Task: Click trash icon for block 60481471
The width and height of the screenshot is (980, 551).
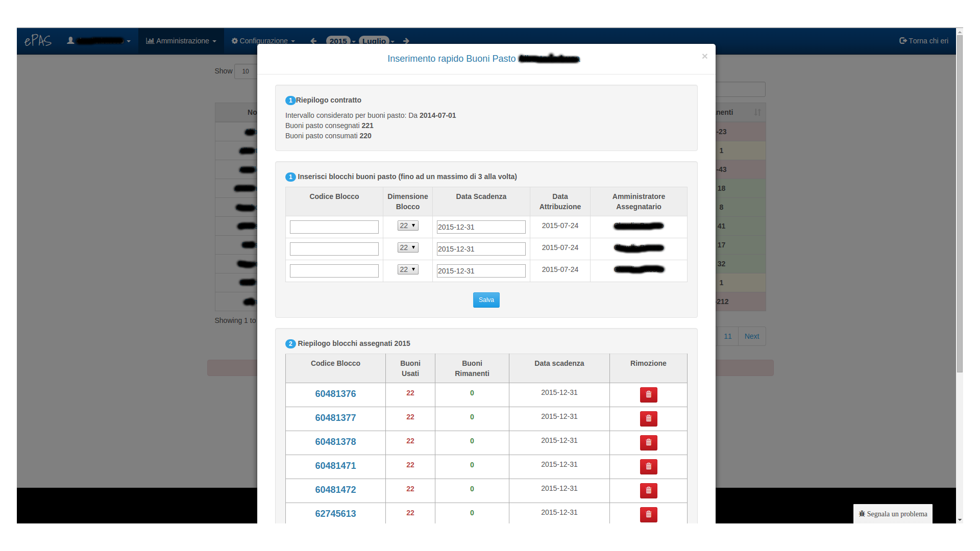Action: click(x=648, y=466)
